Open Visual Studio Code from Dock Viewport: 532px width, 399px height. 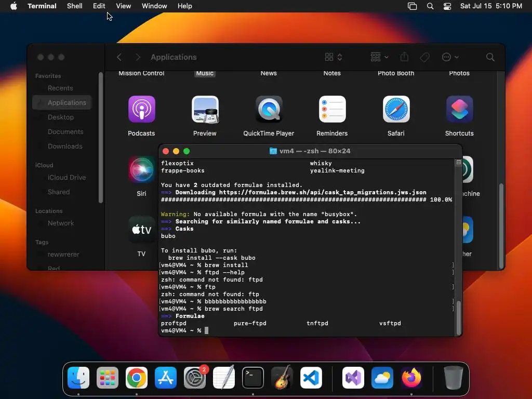pyautogui.click(x=311, y=378)
